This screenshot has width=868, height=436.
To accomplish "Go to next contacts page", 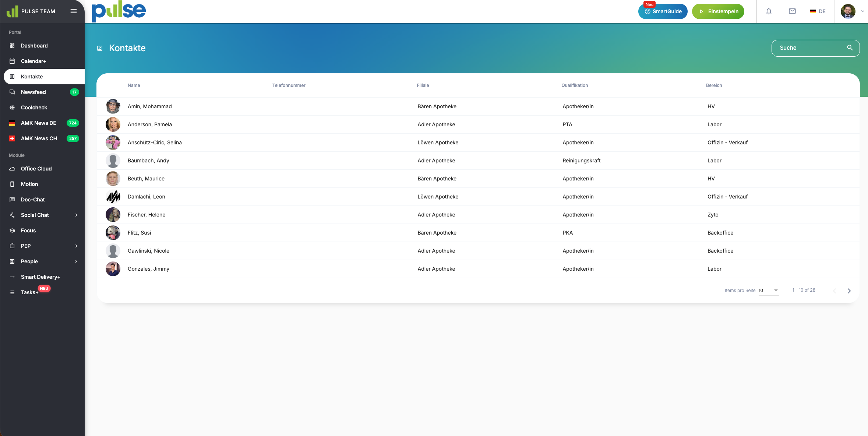I will pyautogui.click(x=849, y=291).
